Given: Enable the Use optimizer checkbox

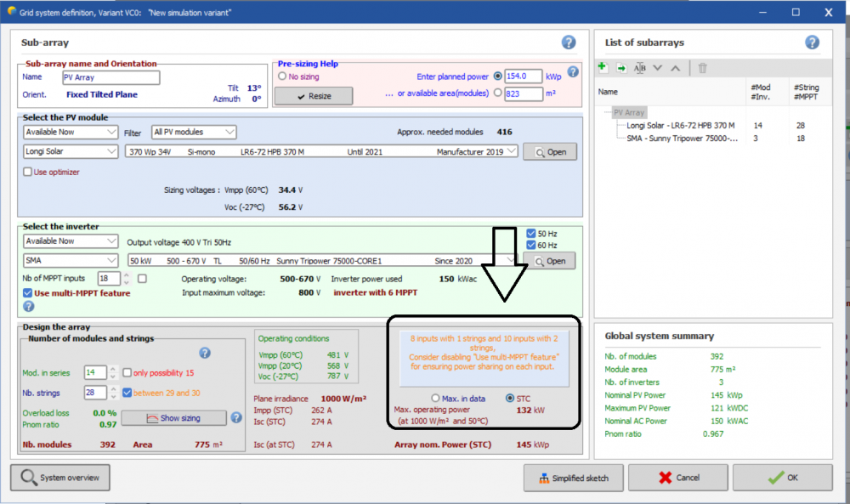Looking at the screenshot, I should (x=28, y=172).
